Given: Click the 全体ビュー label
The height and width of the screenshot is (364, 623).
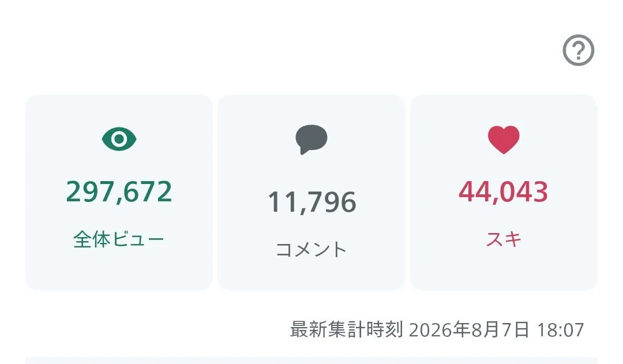Looking at the screenshot, I should pos(119,239).
